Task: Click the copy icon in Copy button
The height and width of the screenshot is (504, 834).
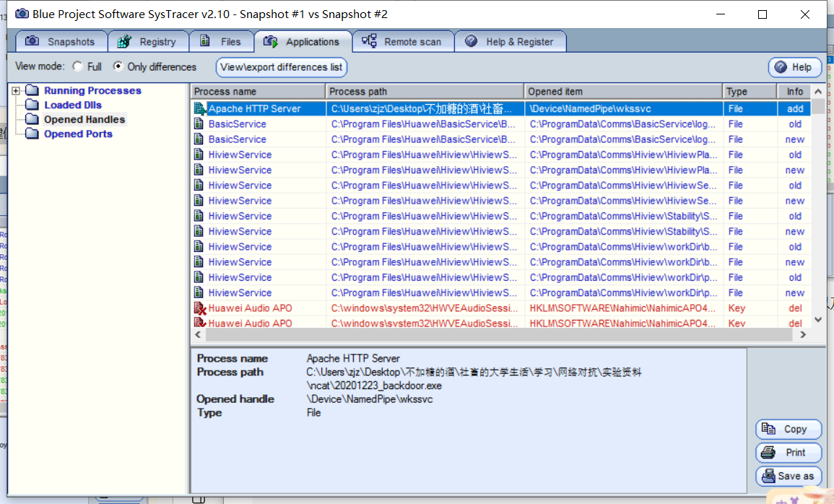Action: click(x=768, y=428)
